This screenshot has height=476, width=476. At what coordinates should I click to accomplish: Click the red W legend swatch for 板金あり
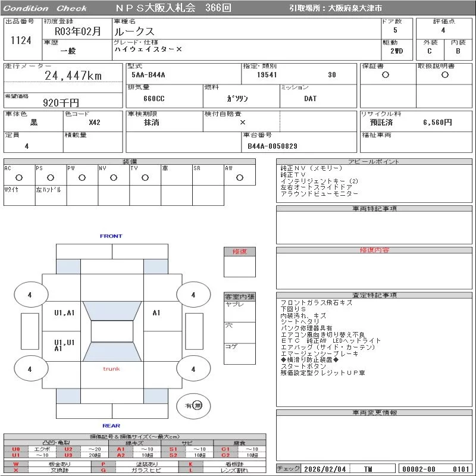tap(16, 464)
